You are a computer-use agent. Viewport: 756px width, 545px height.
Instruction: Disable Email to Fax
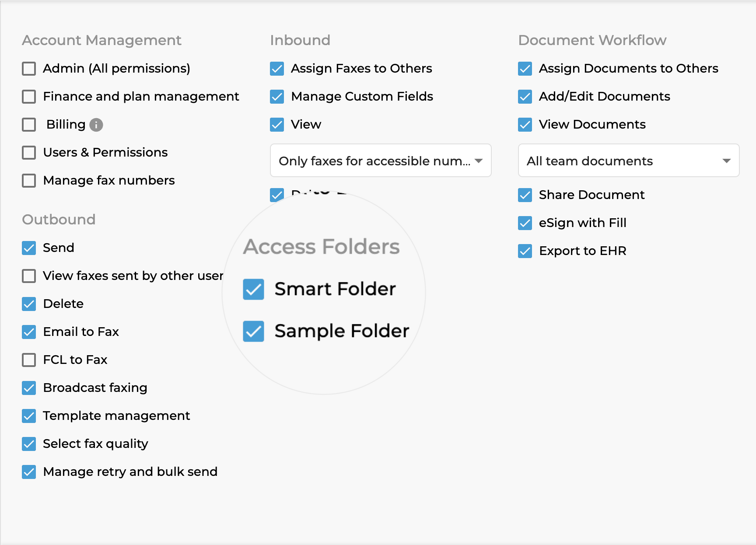(x=28, y=332)
